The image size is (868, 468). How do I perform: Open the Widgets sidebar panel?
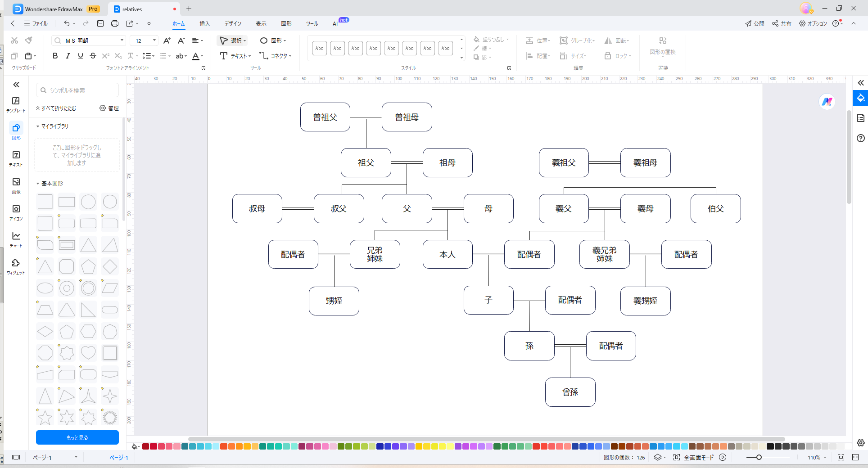16,266
